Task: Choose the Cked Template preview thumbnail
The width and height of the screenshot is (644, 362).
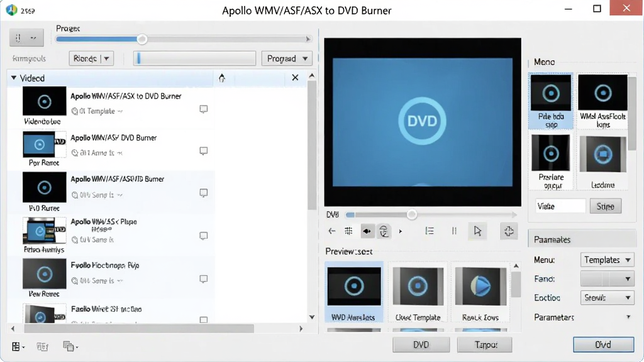Action: 418,292
